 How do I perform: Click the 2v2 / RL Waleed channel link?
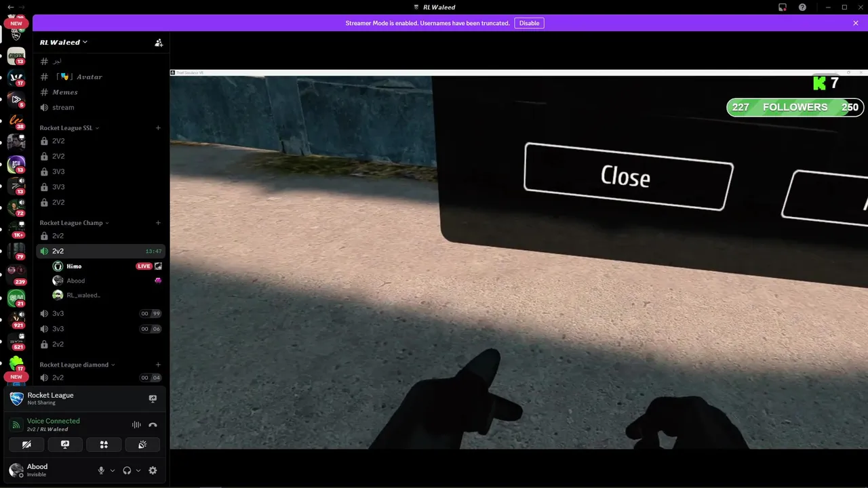click(47, 430)
